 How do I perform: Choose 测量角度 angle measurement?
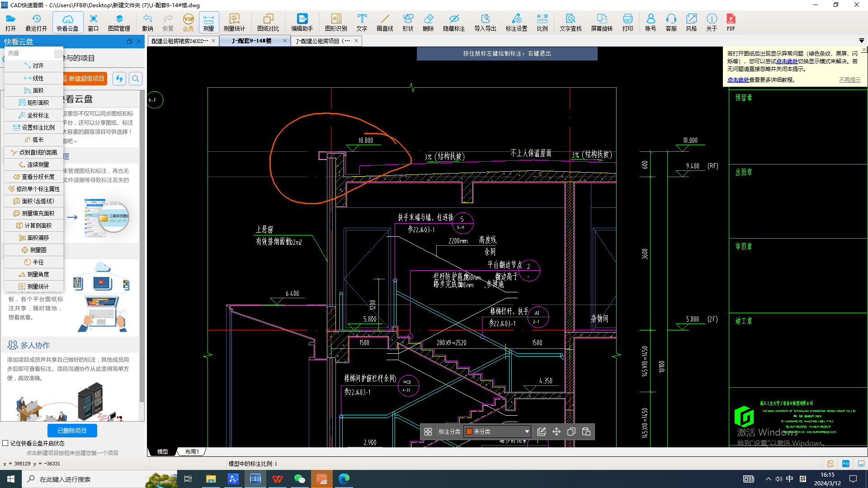point(34,274)
